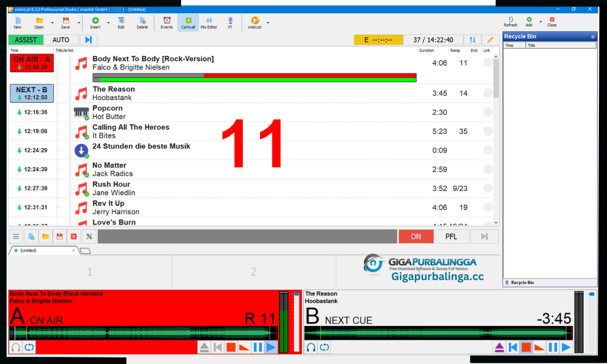Click the New playlist toolbar icon
This screenshot has width=607, height=364.
(x=18, y=23)
